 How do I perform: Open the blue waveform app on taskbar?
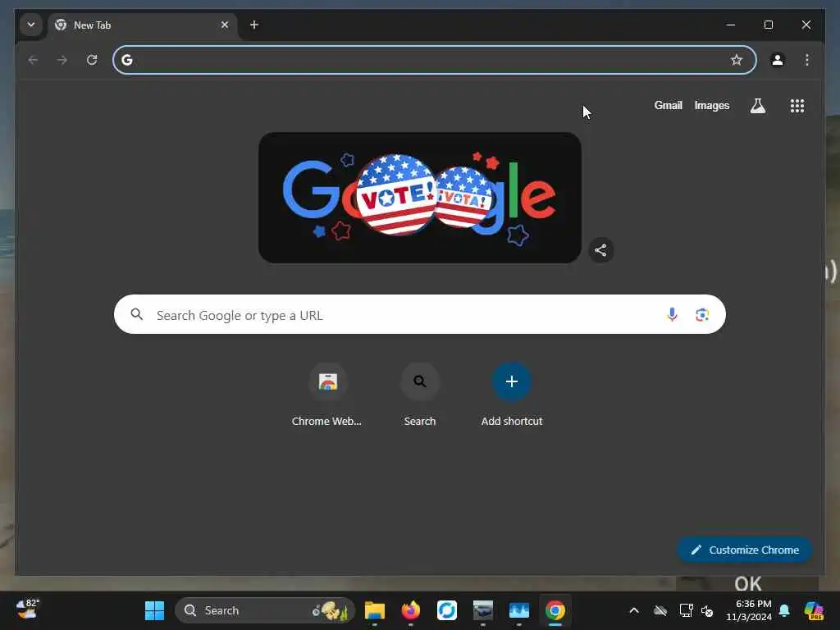pos(519,610)
